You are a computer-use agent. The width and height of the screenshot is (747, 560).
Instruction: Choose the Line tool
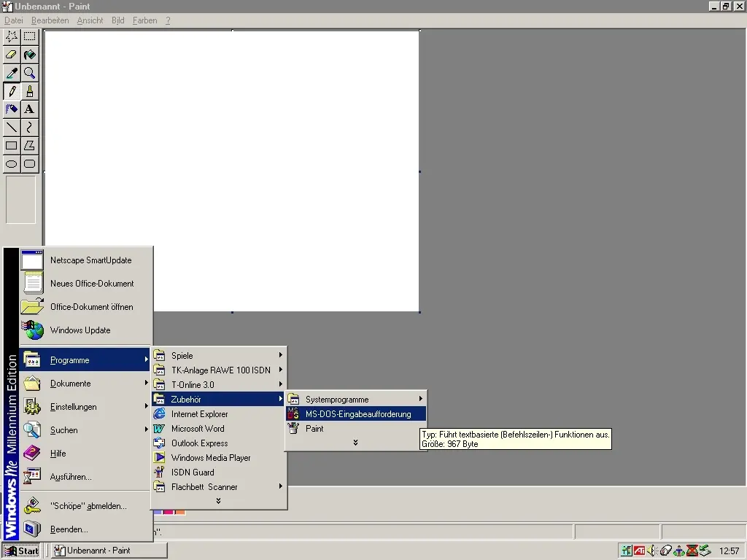pyautogui.click(x=12, y=127)
